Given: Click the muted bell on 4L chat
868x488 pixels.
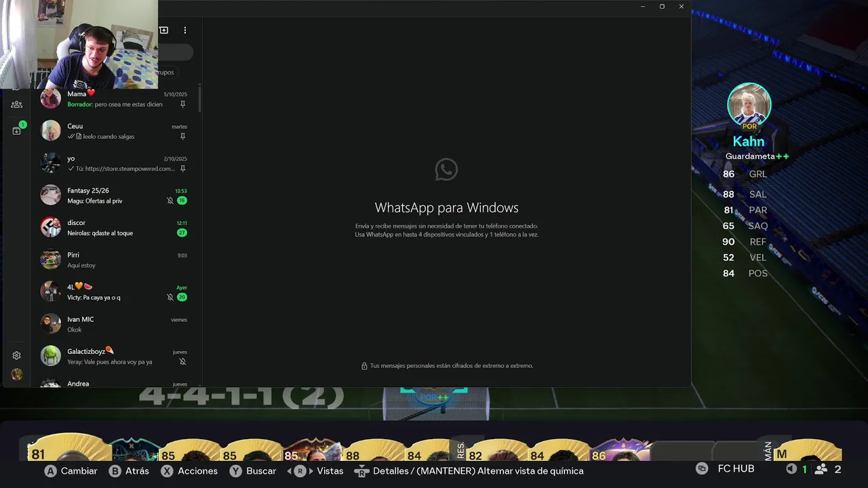Looking at the screenshot, I should tap(170, 298).
